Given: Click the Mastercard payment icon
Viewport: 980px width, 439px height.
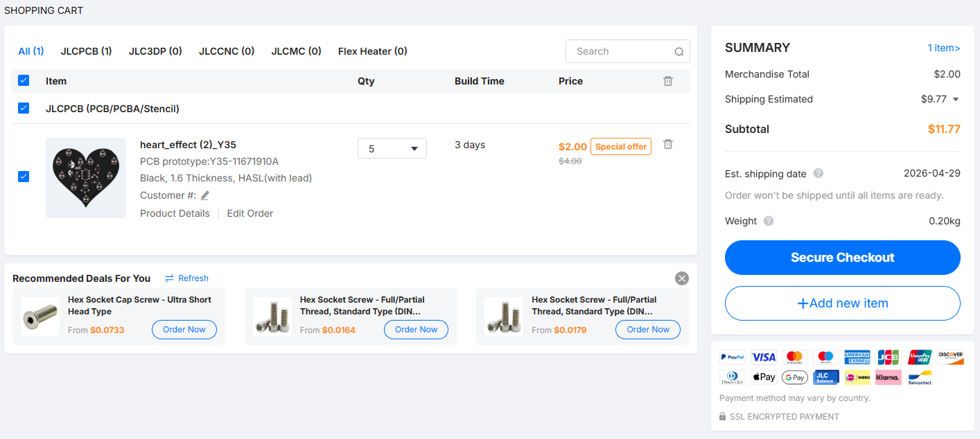Looking at the screenshot, I should [795, 357].
